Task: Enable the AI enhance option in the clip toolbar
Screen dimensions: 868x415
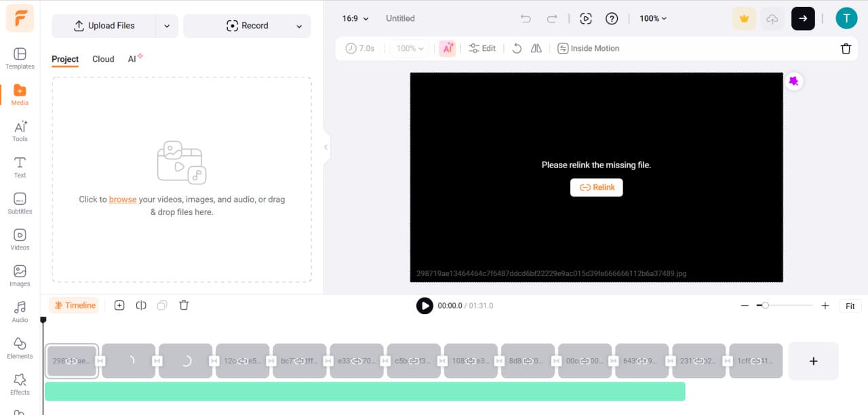Action: point(447,48)
